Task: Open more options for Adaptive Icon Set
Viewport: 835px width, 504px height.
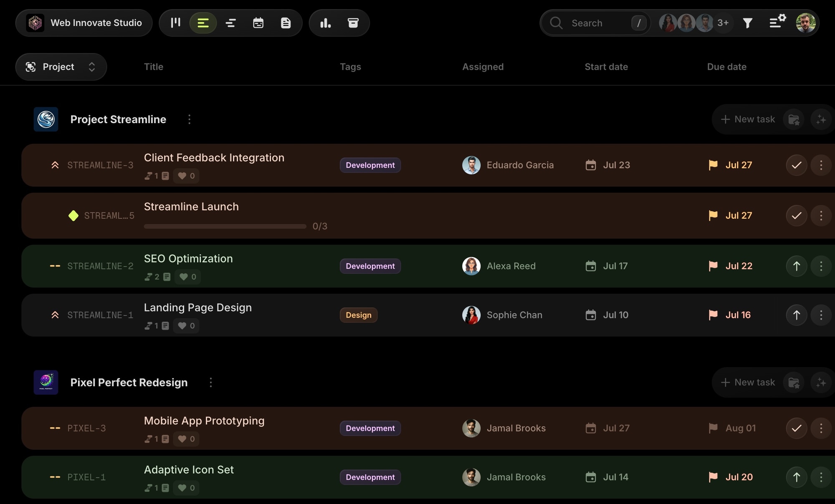Action: click(x=821, y=477)
